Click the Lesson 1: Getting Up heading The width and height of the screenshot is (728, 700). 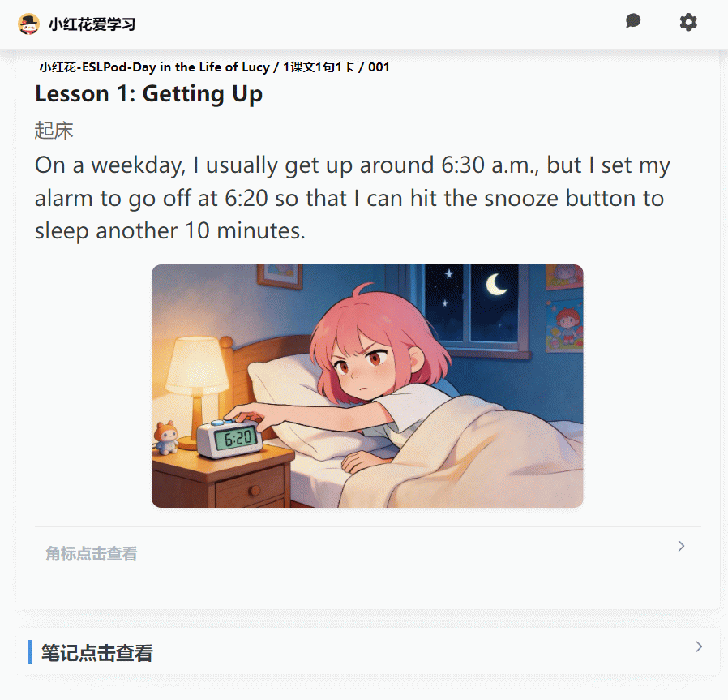148,94
